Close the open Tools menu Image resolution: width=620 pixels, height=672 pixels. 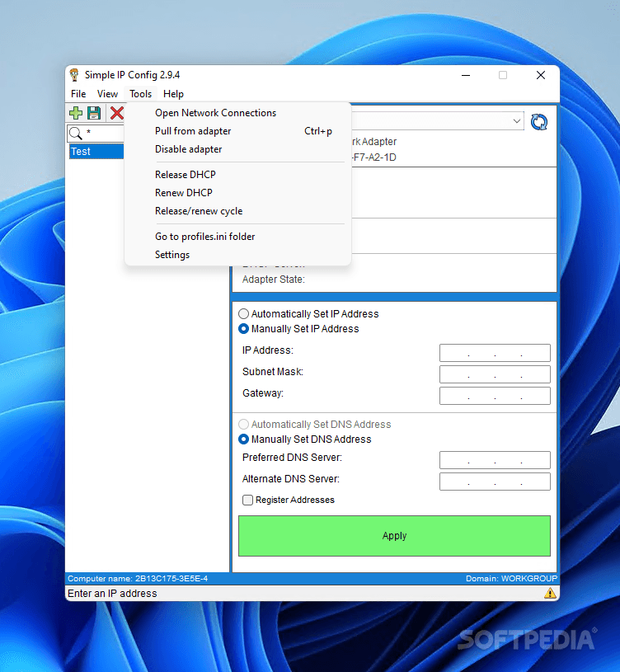click(140, 94)
